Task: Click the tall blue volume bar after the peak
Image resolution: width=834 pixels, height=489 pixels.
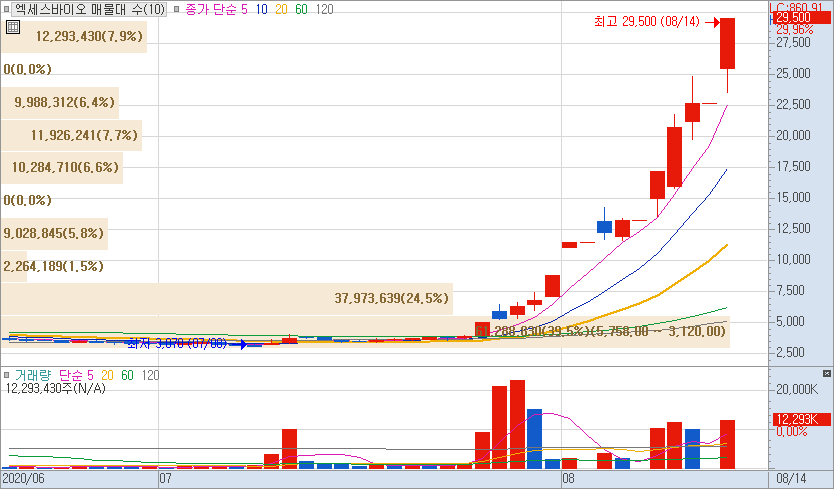Action: coord(535,439)
